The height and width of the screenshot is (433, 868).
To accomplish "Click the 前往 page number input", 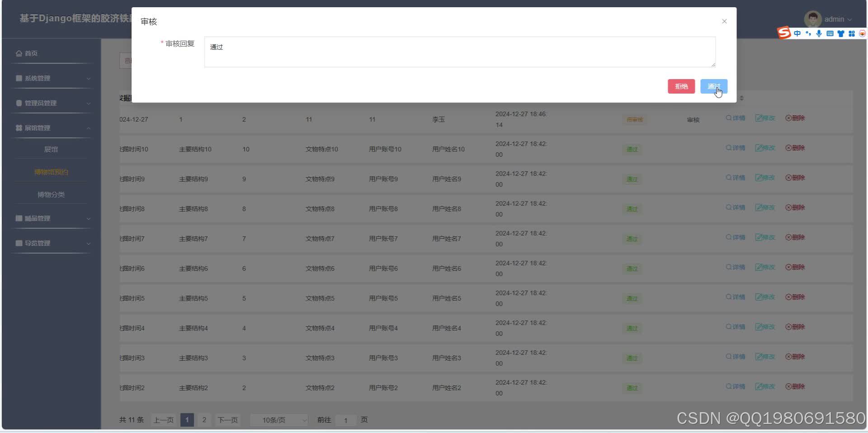I will [x=346, y=420].
